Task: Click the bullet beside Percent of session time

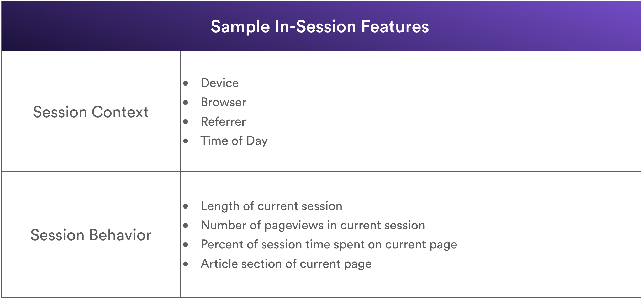Action: (186, 245)
